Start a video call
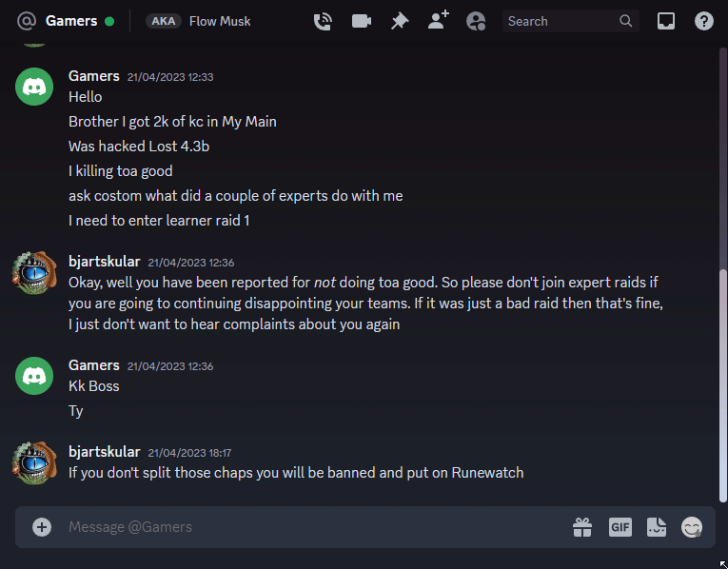 pyautogui.click(x=362, y=21)
